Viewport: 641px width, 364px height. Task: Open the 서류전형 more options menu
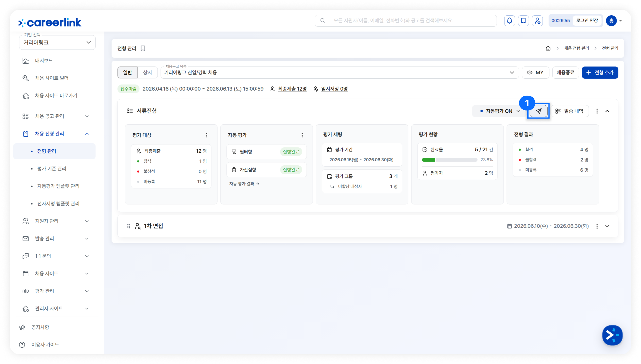pyautogui.click(x=597, y=111)
